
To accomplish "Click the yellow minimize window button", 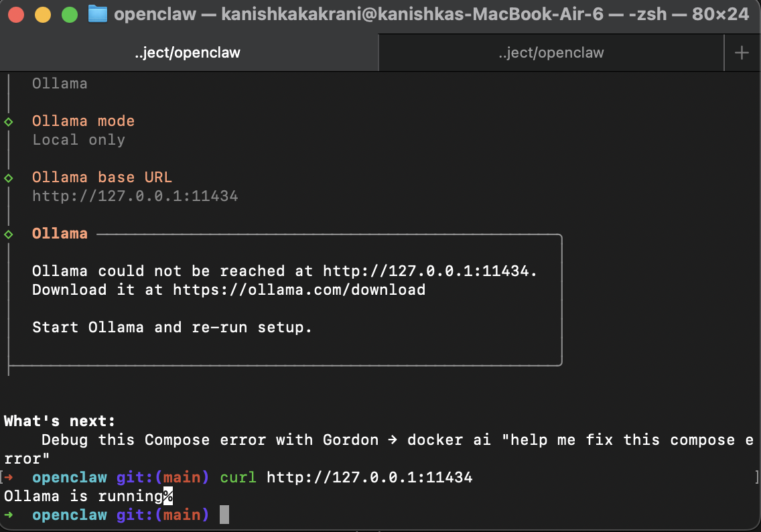I will 43,15.
